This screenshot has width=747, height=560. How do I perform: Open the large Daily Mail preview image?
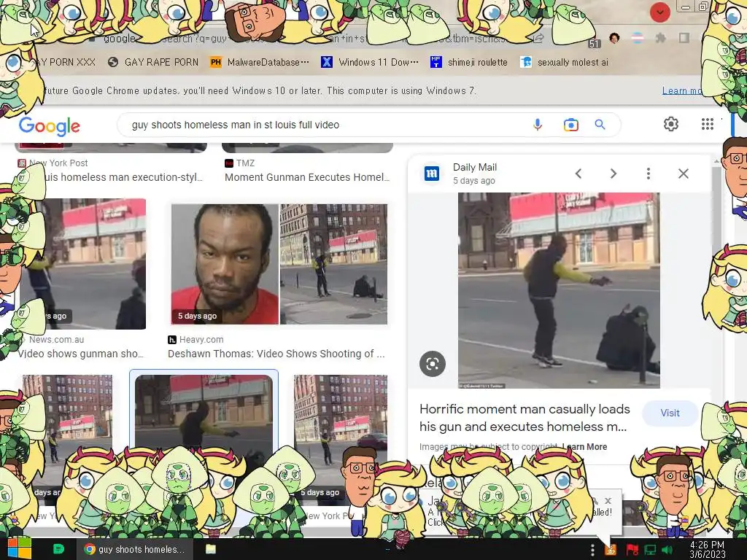tap(559, 290)
